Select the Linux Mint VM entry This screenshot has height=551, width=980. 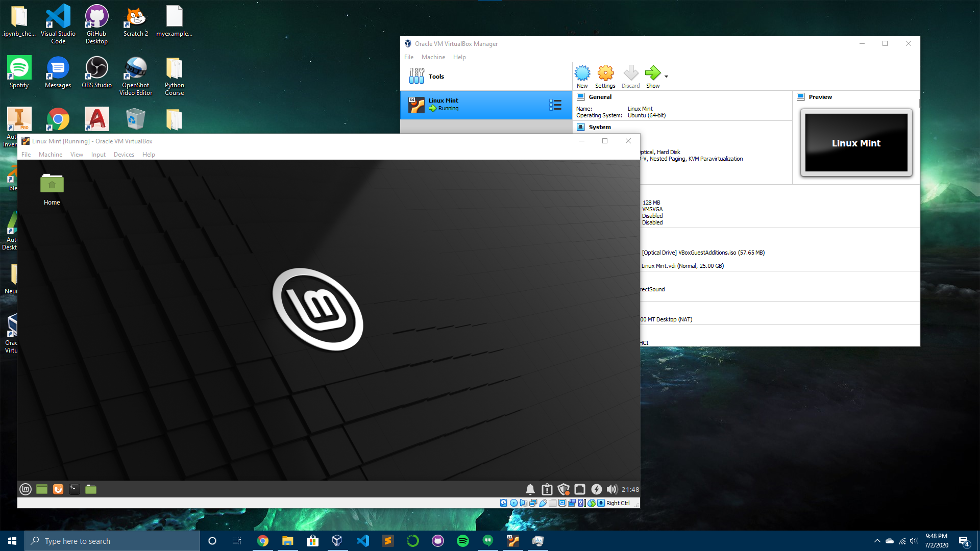(x=486, y=105)
